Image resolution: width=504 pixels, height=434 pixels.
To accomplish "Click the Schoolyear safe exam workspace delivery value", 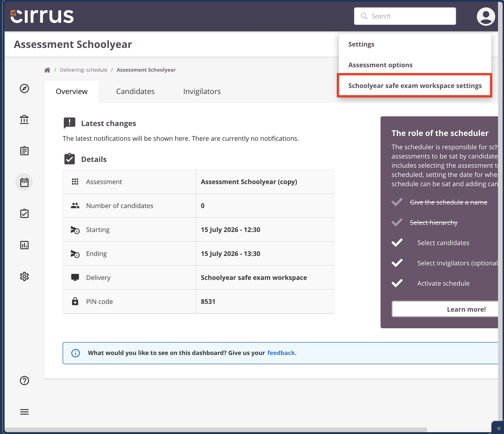I will tap(254, 278).
